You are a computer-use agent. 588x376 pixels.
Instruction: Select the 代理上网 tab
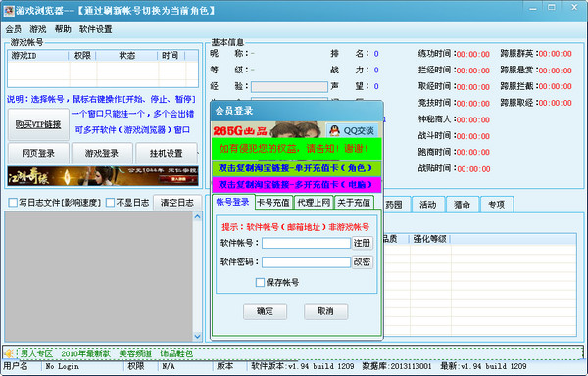tap(314, 203)
